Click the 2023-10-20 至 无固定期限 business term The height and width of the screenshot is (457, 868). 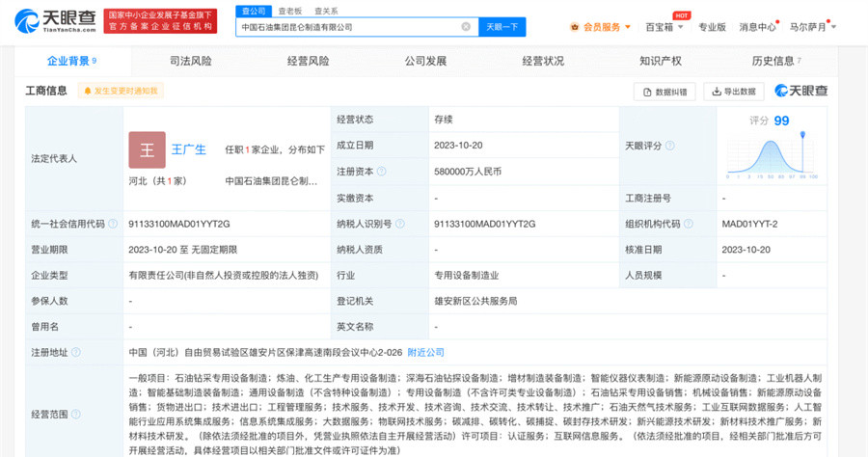coord(182,250)
